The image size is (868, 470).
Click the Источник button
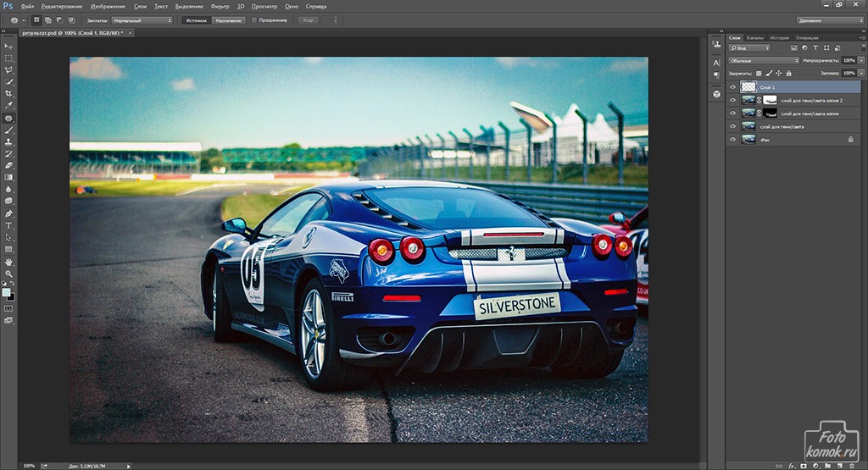pos(196,20)
